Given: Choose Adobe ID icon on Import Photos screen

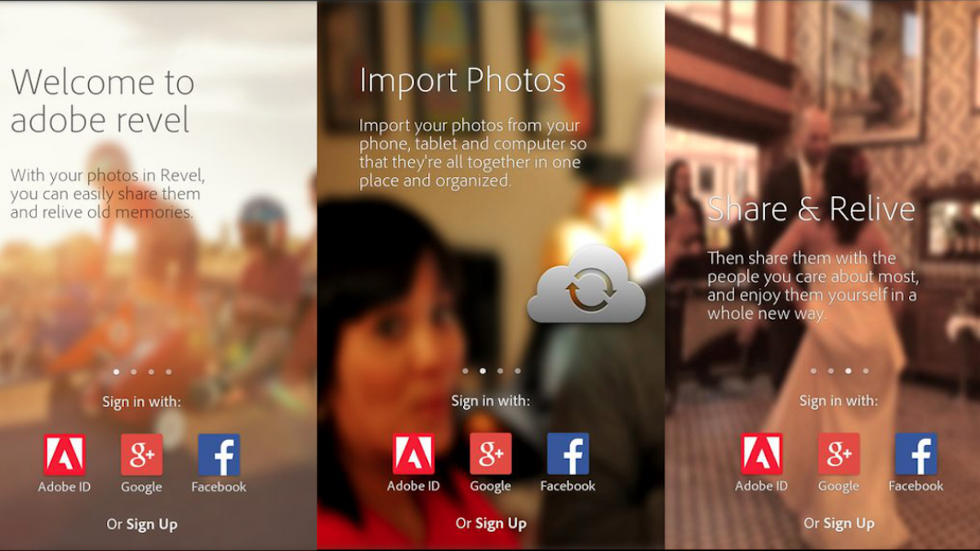Looking at the screenshot, I should tap(413, 454).
